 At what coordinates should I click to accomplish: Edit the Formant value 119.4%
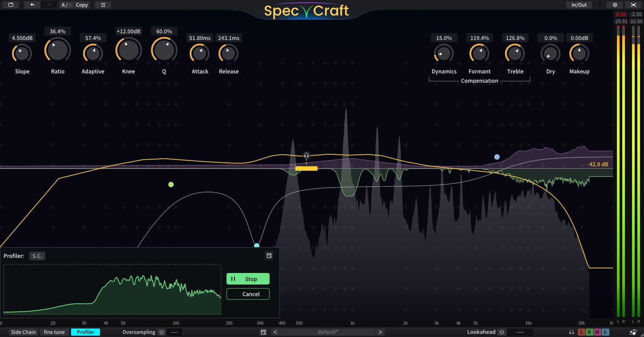(x=480, y=38)
